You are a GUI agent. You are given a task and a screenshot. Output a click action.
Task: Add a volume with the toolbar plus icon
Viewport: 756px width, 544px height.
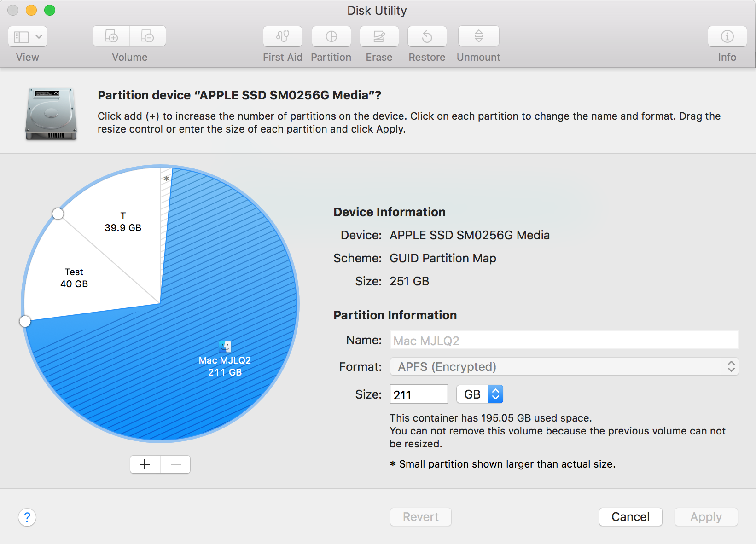coord(111,36)
